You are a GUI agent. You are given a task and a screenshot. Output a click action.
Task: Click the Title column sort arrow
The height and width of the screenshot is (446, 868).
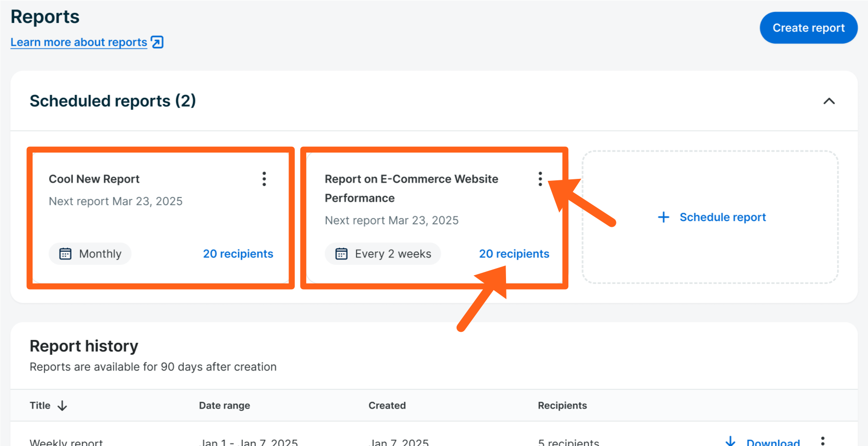click(62, 406)
